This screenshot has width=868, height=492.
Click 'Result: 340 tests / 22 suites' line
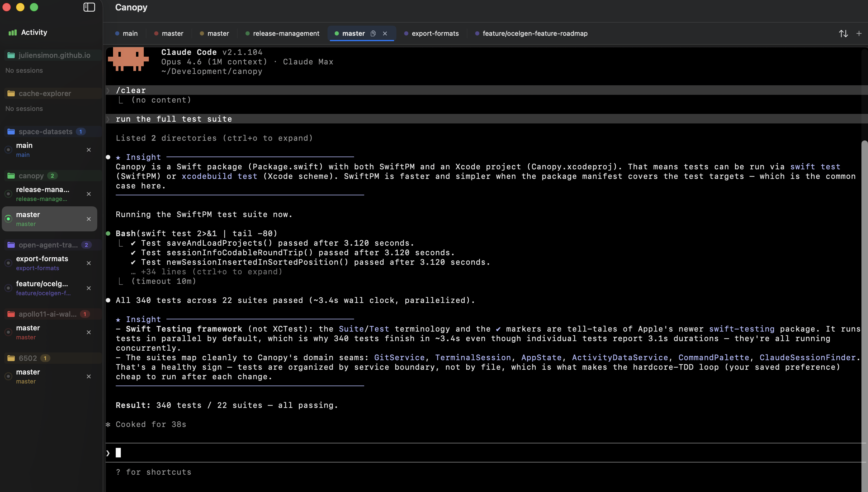(227, 405)
